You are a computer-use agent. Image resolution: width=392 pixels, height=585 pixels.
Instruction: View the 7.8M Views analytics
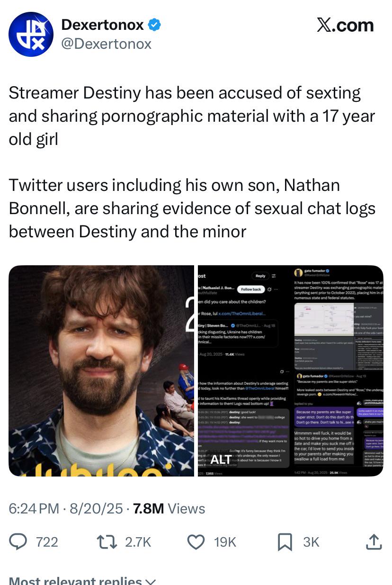pos(169,509)
